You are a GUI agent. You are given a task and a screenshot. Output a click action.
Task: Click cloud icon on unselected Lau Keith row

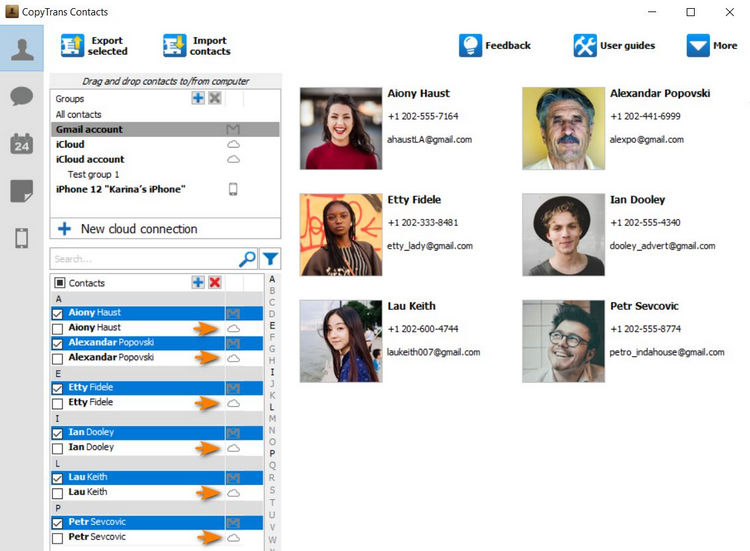[x=233, y=493]
